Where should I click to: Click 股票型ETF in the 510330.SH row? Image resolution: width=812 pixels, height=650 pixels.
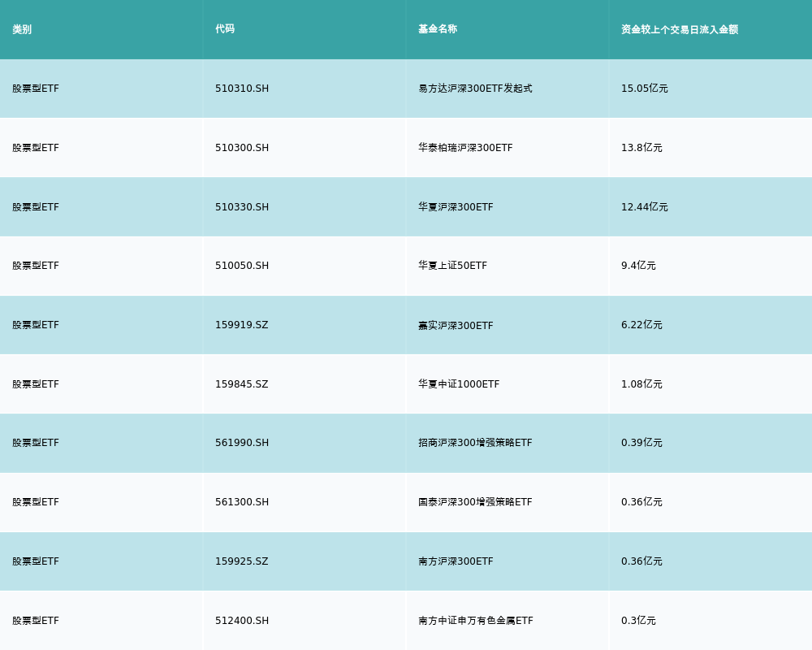coord(36,207)
